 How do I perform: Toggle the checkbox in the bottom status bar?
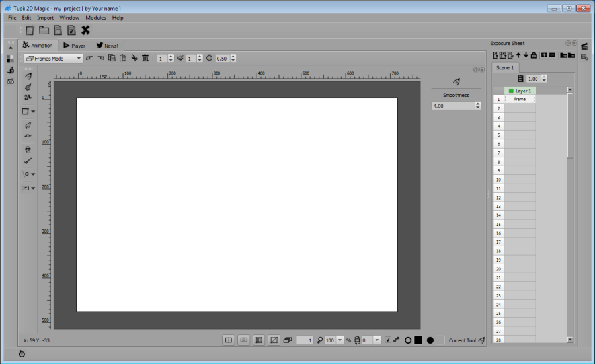(388, 340)
